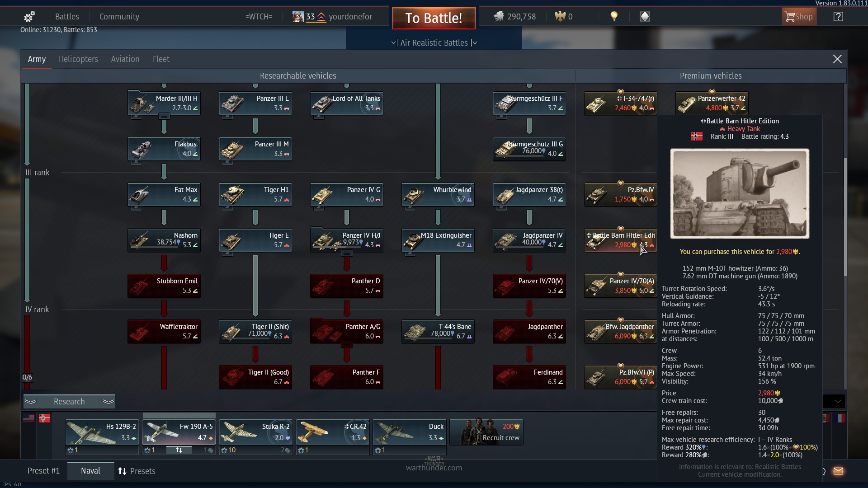Switch to the Helicopters tab
Image resolution: width=868 pixels, height=488 pixels.
[78, 59]
